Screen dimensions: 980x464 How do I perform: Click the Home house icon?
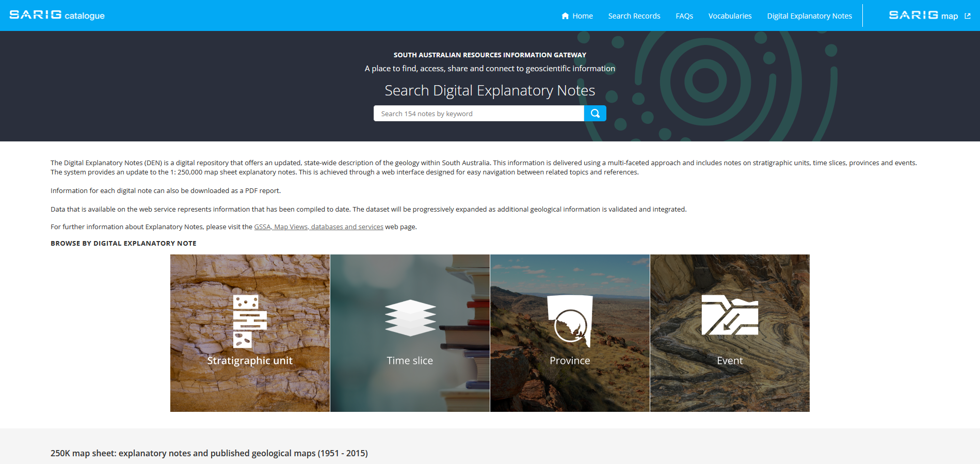tap(565, 16)
